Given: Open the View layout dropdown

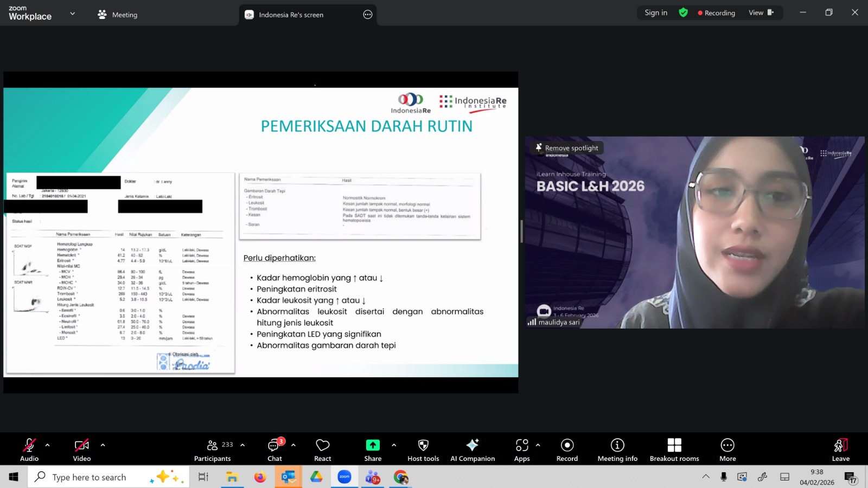Looking at the screenshot, I should [x=761, y=12].
